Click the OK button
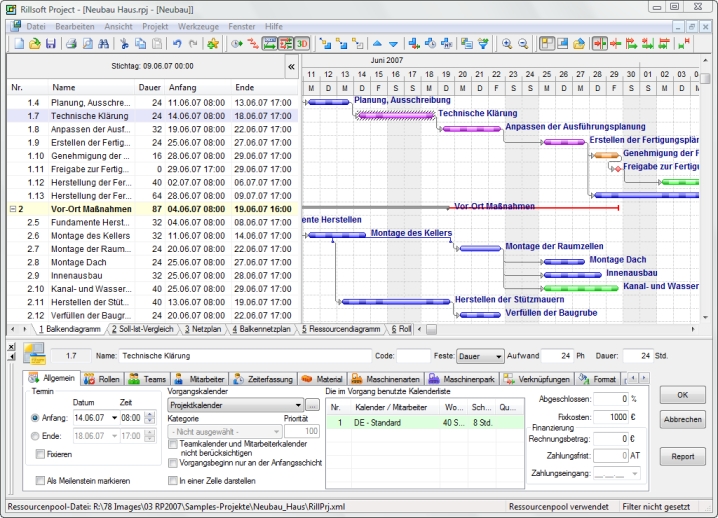Screen dimensions: 718x518 click(x=682, y=395)
